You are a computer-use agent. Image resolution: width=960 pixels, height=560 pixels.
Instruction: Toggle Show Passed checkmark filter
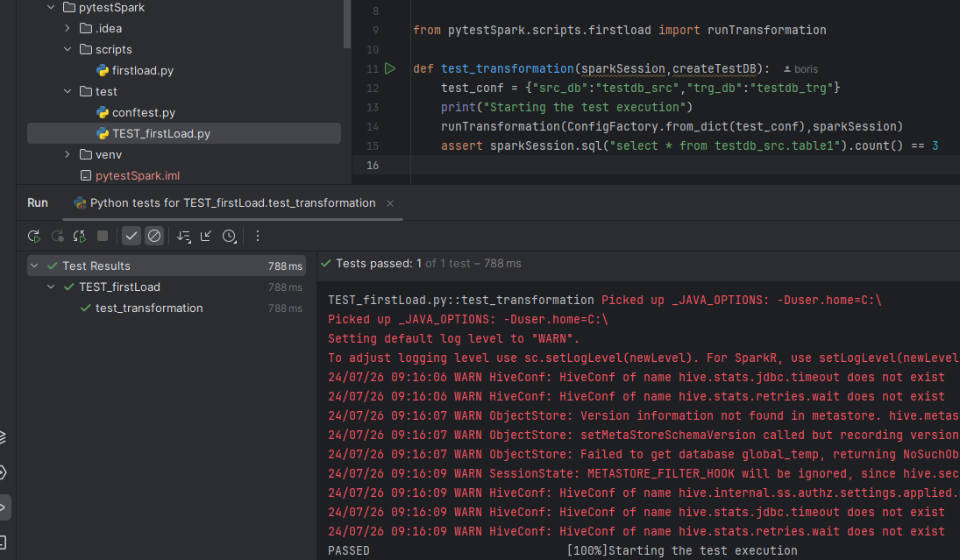tap(132, 236)
